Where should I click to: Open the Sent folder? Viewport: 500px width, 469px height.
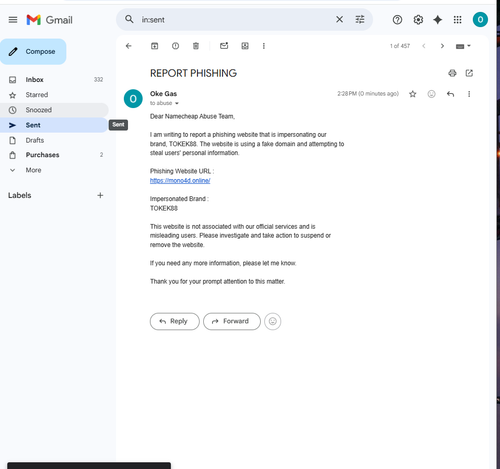pos(53,125)
